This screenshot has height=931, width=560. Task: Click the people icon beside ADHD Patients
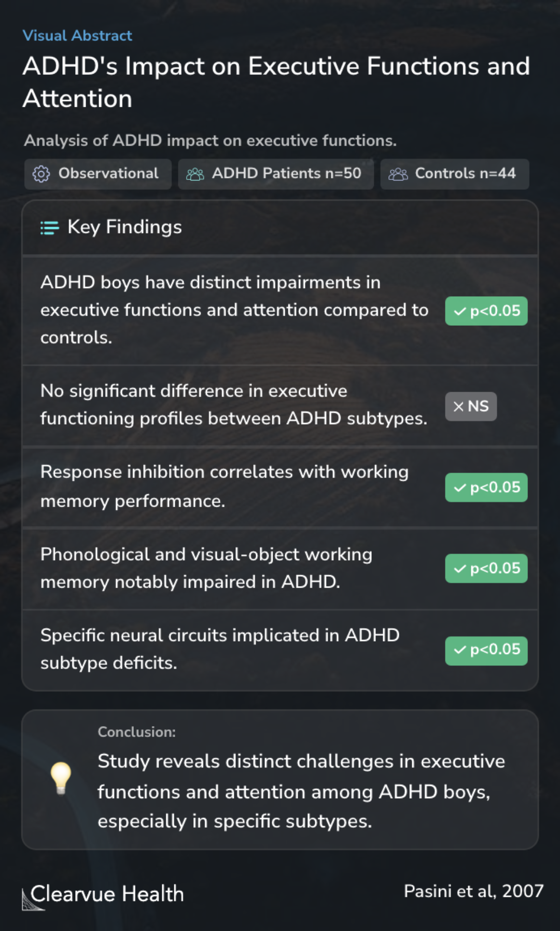(195, 174)
